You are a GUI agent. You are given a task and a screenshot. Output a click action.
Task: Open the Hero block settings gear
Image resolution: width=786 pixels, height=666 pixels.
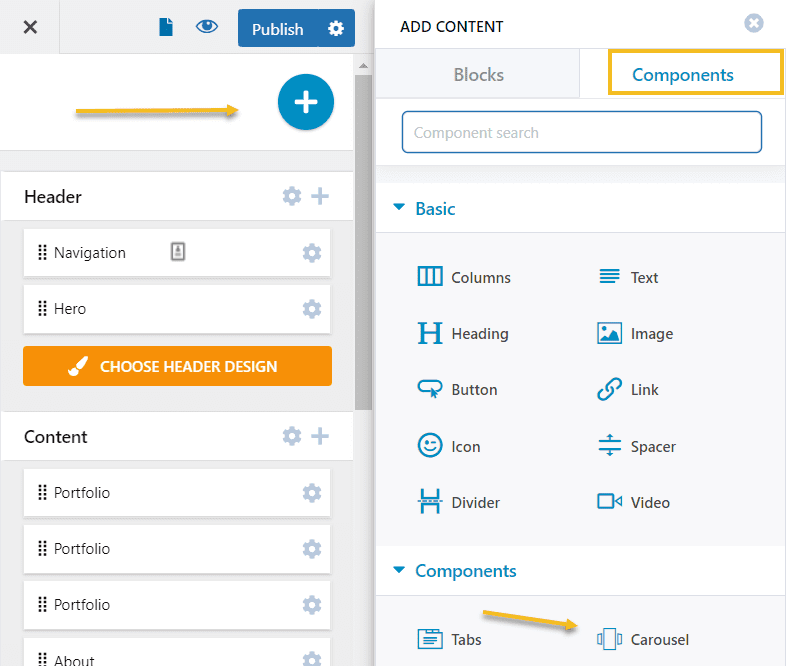point(312,309)
